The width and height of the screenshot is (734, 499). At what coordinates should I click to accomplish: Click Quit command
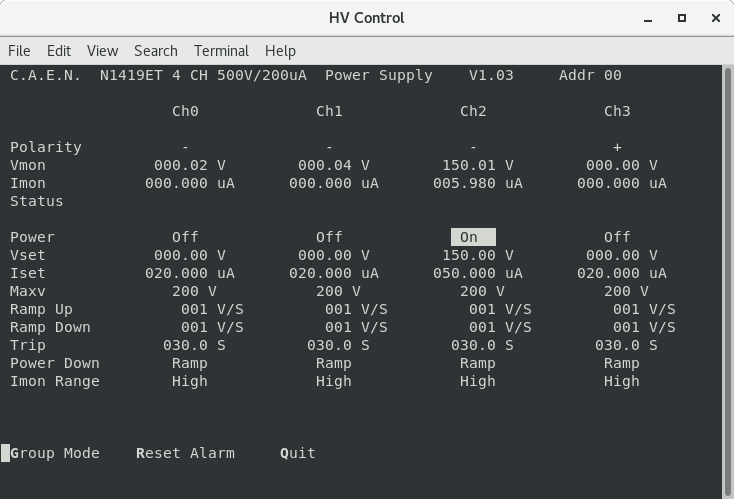point(298,453)
